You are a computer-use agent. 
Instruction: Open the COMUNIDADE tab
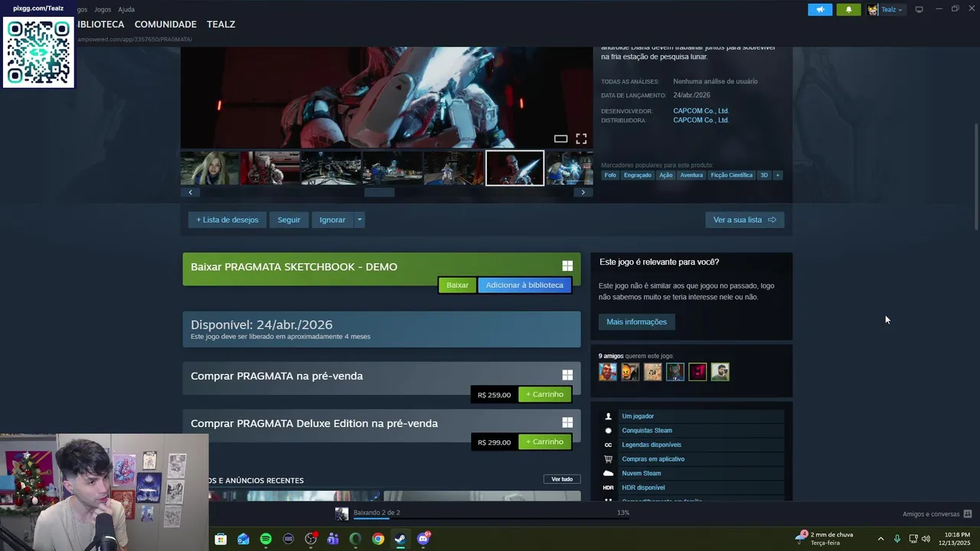tap(165, 24)
